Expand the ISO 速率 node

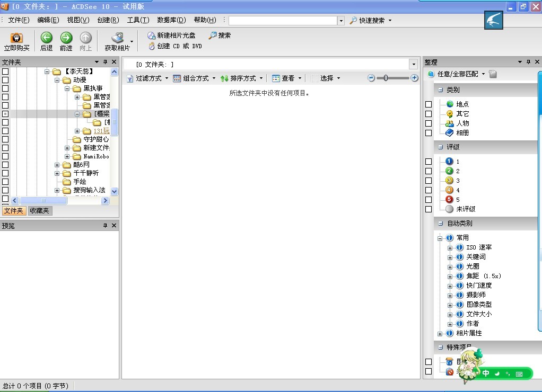(x=450, y=248)
